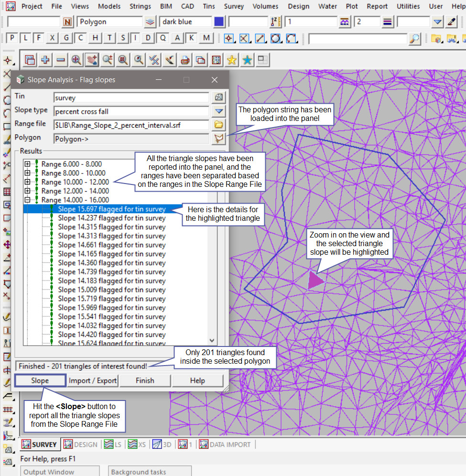Switch to the DESIGN view tab
The height and width of the screenshot is (476, 466).
click(x=80, y=444)
